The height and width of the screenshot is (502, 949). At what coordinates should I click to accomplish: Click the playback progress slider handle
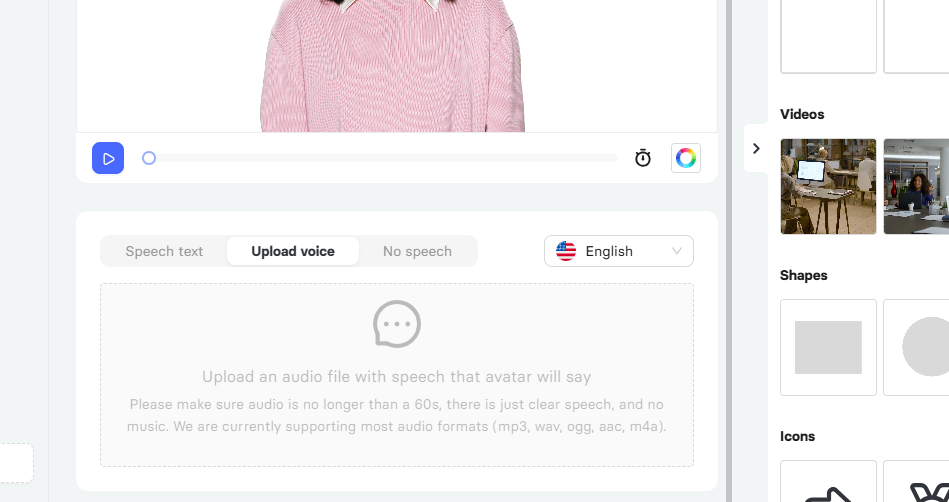click(149, 158)
